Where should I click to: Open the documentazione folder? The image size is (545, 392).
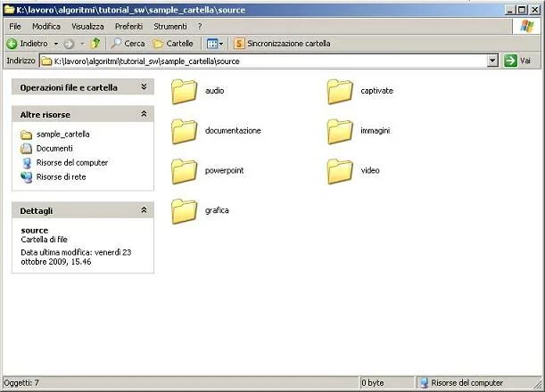click(184, 131)
